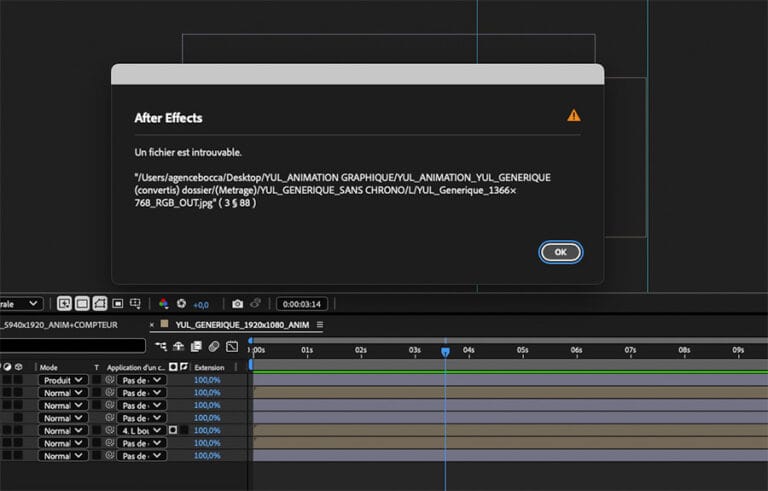The width and height of the screenshot is (768, 491).
Task: Toggle the hide shy layers icon
Action: point(178,346)
